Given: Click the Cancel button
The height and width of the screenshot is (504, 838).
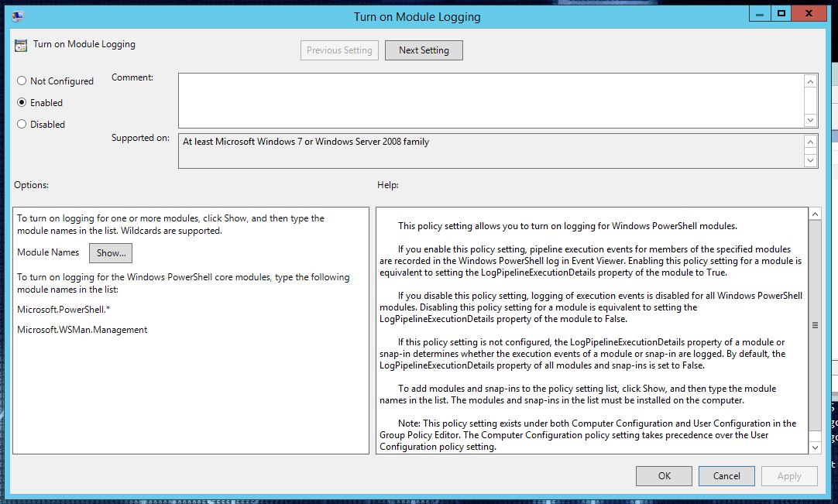Looking at the screenshot, I should pos(726,475).
